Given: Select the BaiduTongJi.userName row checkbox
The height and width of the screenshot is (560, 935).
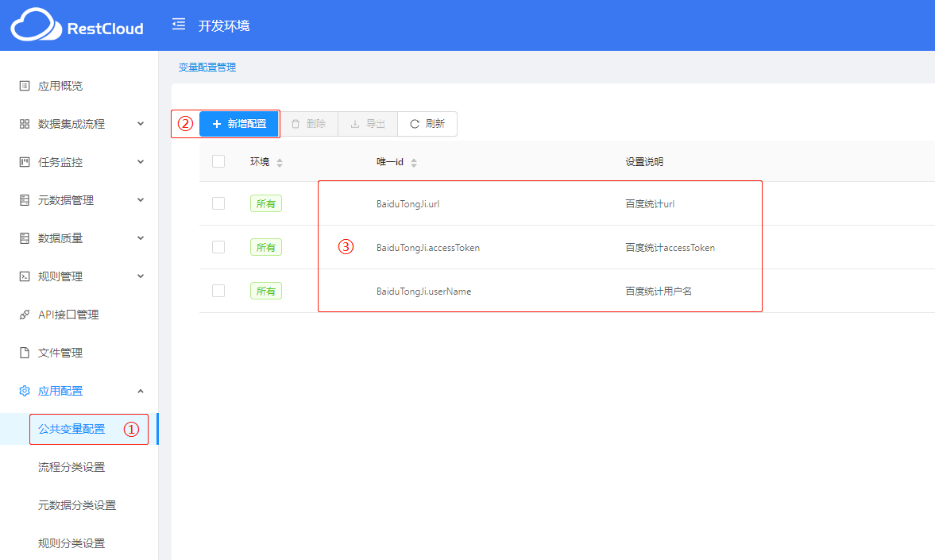Looking at the screenshot, I should [x=218, y=291].
